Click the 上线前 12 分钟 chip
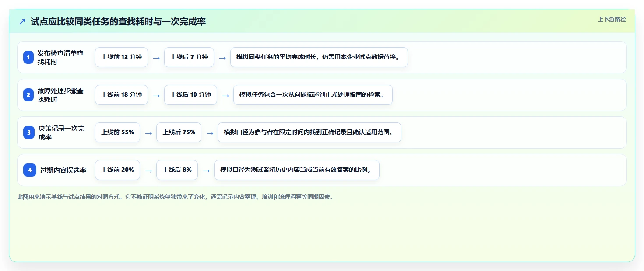 (122, 57)
